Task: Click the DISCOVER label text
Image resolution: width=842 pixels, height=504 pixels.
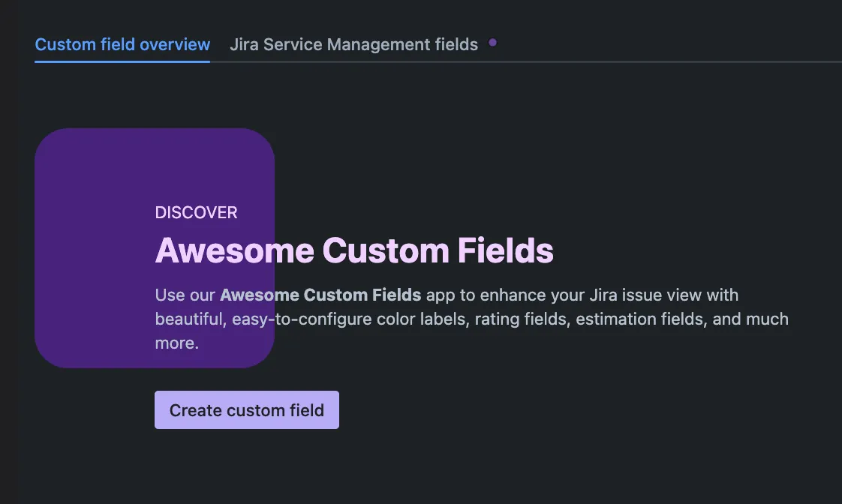Action: pyautogui.click(x=196, y=212)
